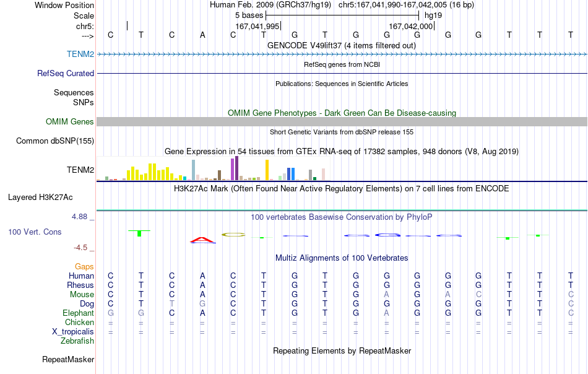Open the RefSeq Curated track label
Viewport: 588px width, 374px height.
(x=65, y=73)
